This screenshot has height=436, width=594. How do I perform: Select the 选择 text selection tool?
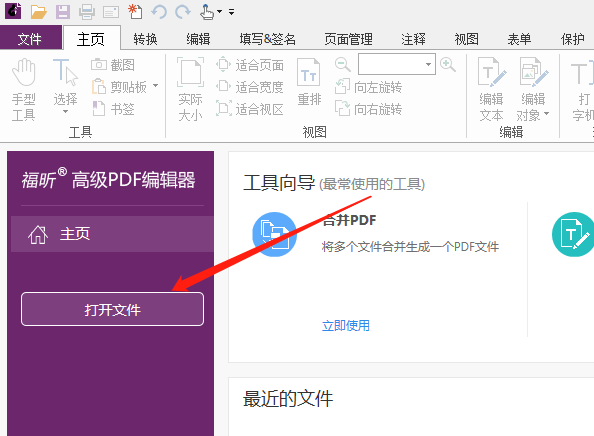65,82
